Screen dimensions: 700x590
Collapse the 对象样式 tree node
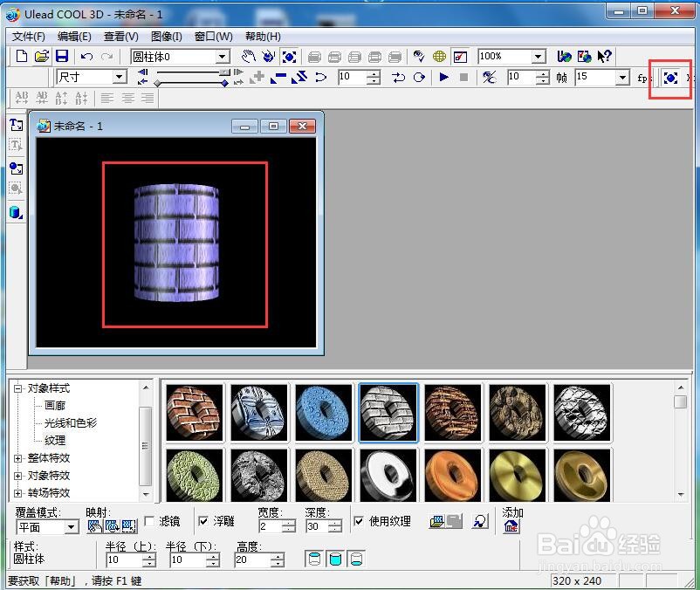coord(17,388)
